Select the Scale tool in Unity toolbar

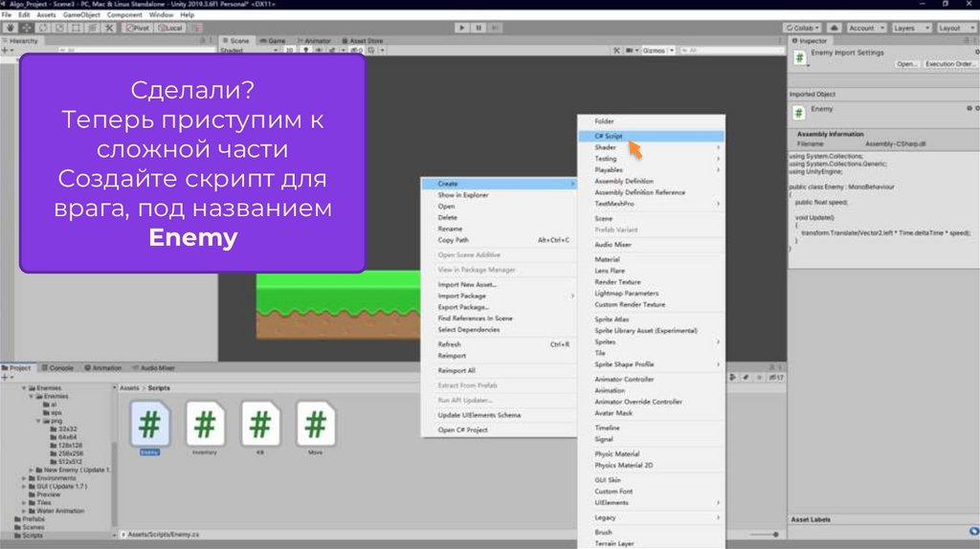pyautogui.click(x=59, y=28)
